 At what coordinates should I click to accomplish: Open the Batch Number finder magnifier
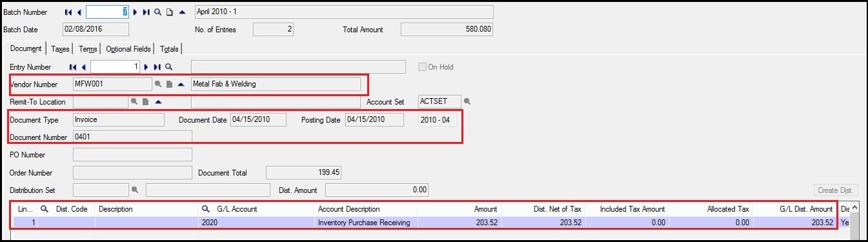tap(157, 12)
